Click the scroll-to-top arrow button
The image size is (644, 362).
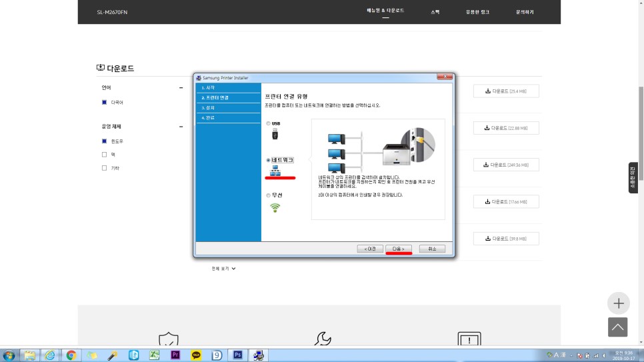coord(618,327)
